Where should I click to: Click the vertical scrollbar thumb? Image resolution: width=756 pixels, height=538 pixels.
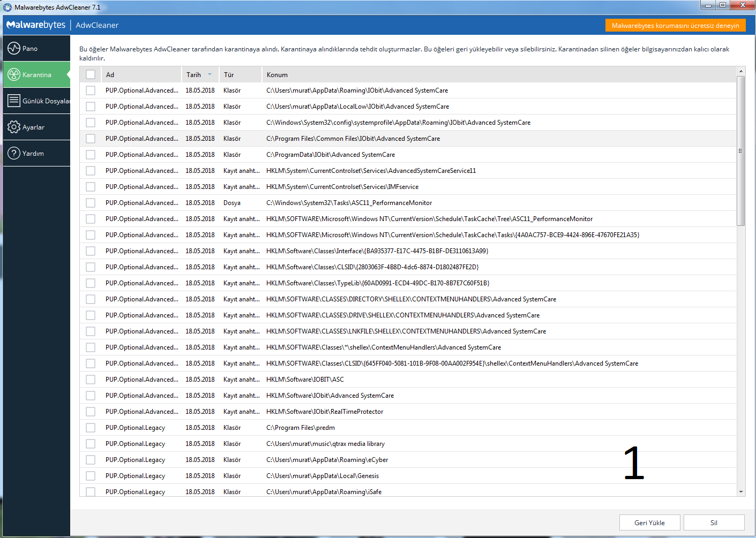tap(741, 151)
